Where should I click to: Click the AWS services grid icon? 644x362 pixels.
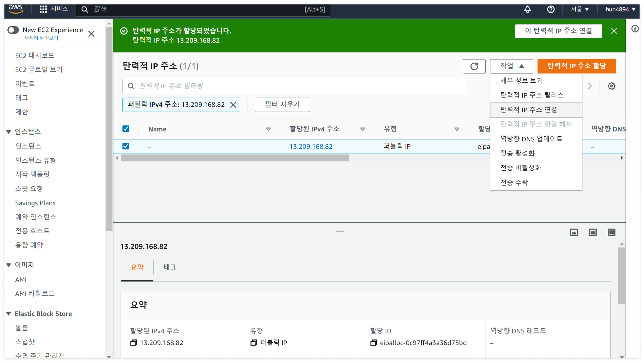pos(43,9)
